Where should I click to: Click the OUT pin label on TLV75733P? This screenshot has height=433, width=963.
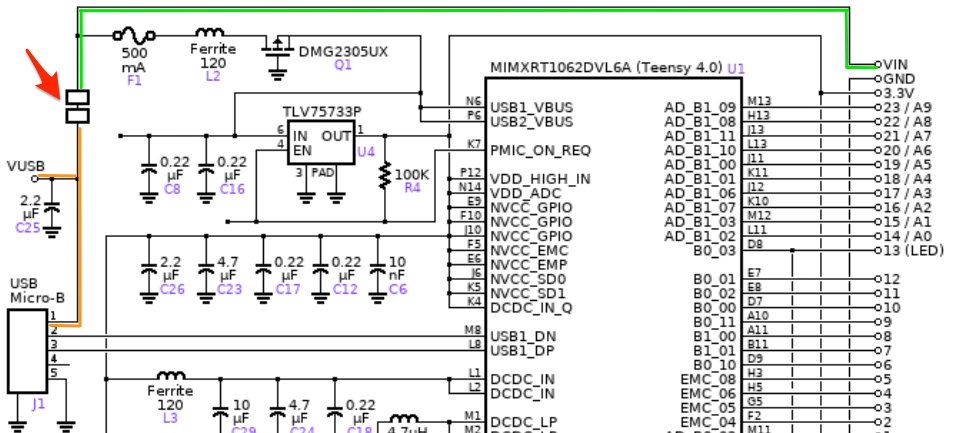pos(337,136)
